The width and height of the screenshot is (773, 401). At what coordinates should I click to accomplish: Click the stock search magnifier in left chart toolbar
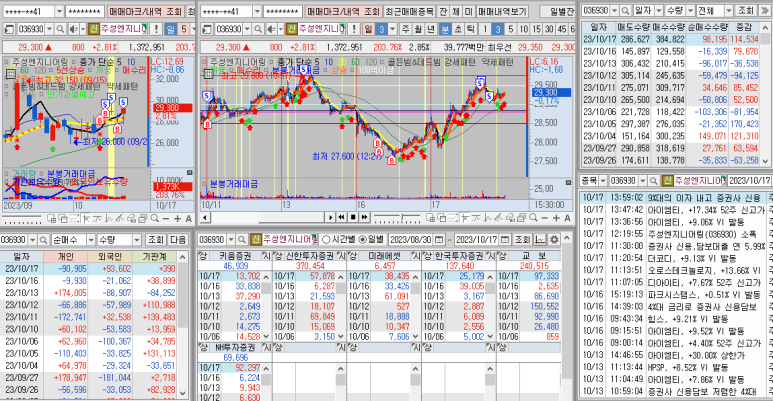pos(60,30)
